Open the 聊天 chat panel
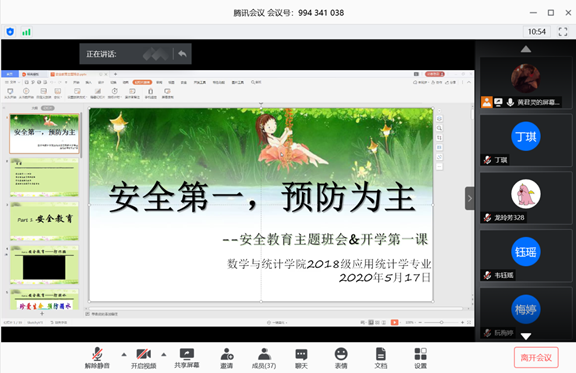The image size is (576, 373). click(x=301, y=358)
